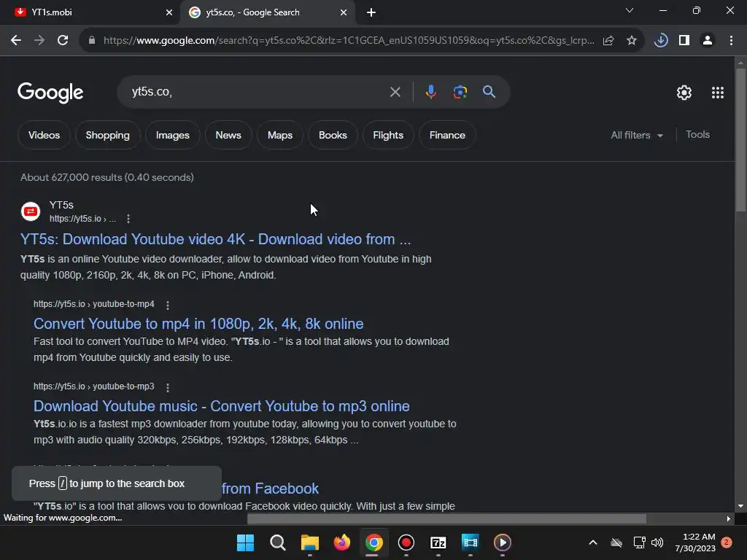Viewport: 747px width, 560px height.
Task: Open options for the youtube-to-mp4 result
Action: [168, 305]
